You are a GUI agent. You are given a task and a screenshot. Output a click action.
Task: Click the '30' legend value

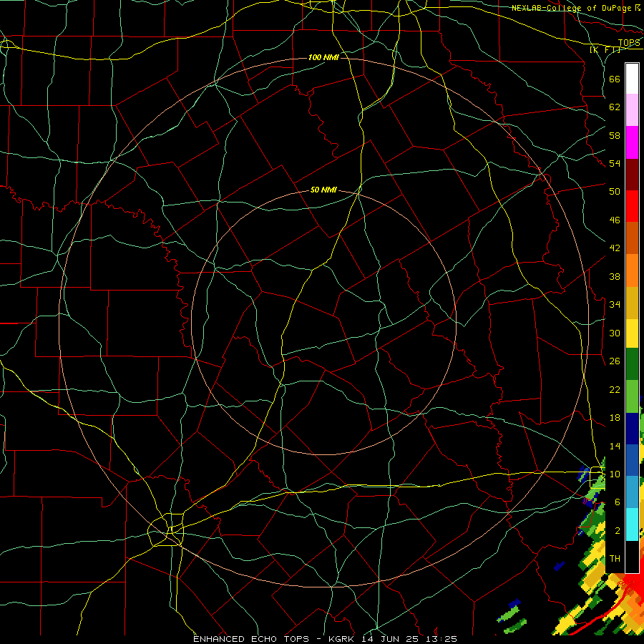pyautogui.click(x=615, y=333)
